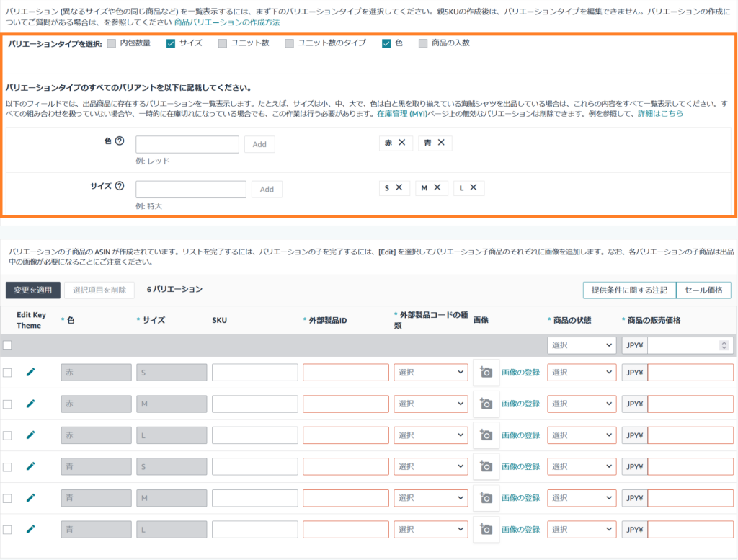Click the 変更を適用 button
738x560 pixels.
[x=32, y=290]
